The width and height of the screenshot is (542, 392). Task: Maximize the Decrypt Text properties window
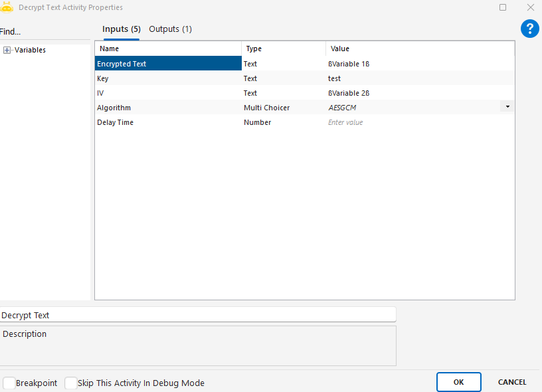point(503,7)
